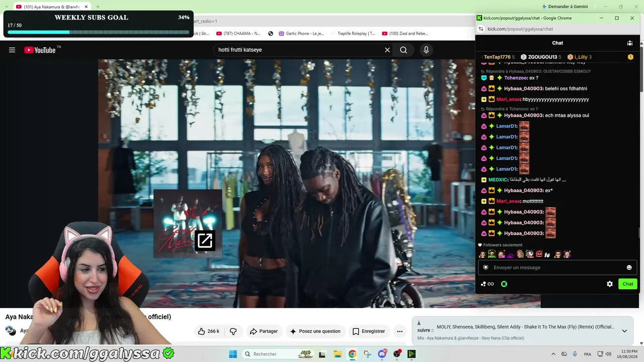Like the video with 266 k likes

(209, 331)
